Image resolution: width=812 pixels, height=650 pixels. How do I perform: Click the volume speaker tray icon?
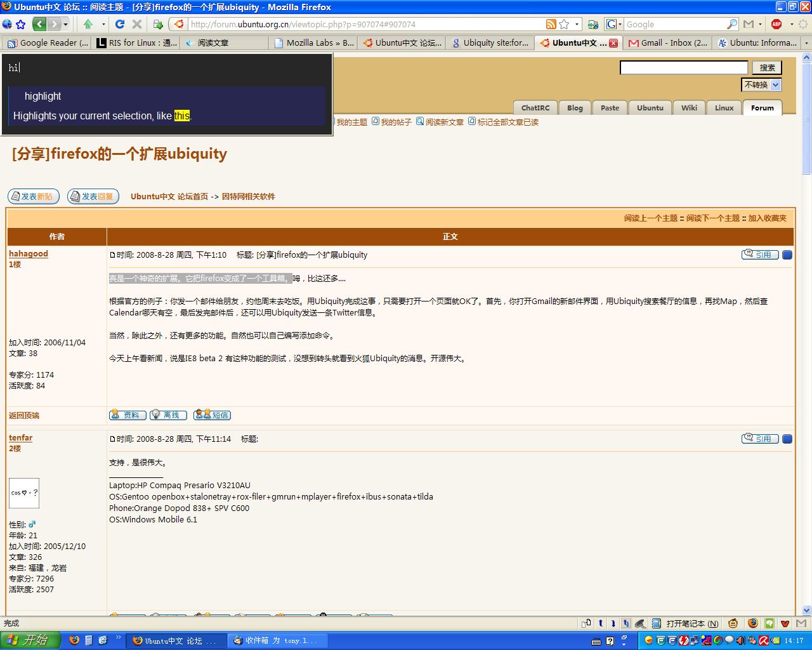point(740,640)
